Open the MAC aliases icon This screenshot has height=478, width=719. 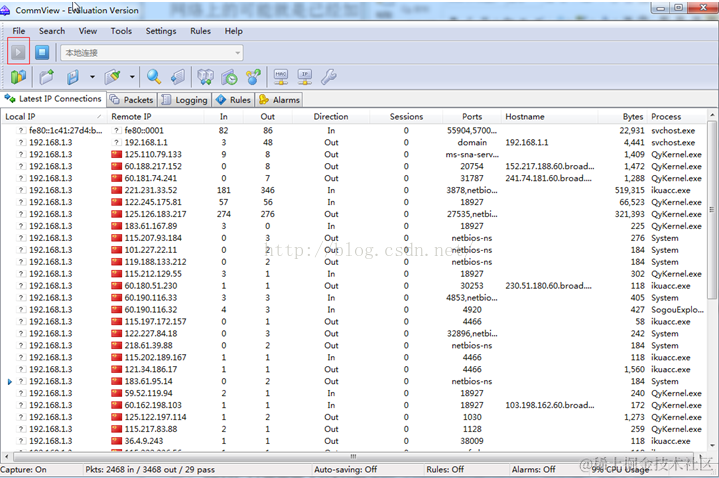point(281,77)
